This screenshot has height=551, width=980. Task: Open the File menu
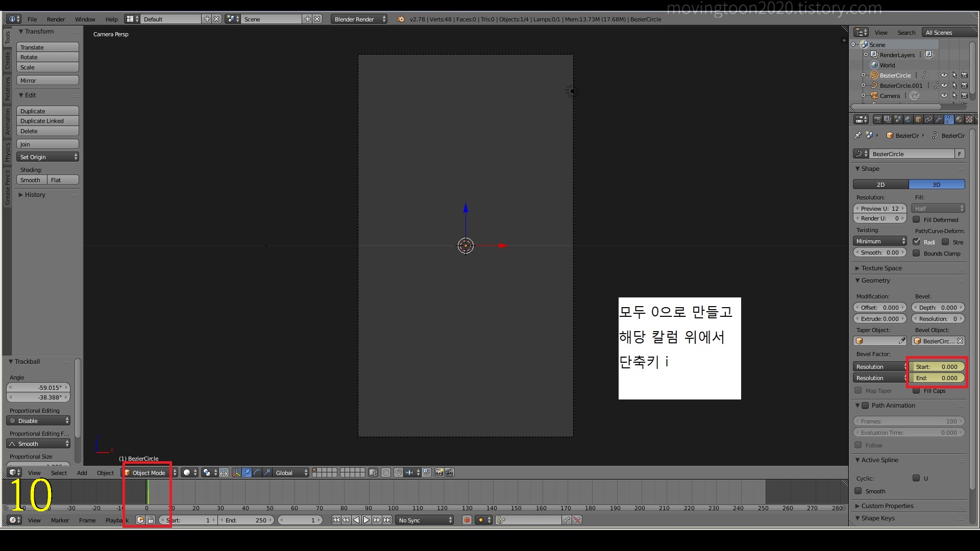click(32, 19)
